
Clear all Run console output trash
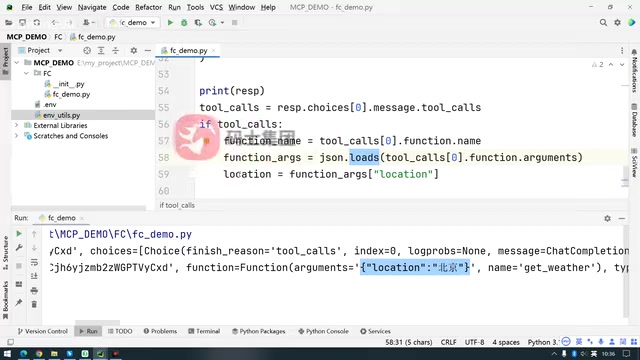click(34, 304)
